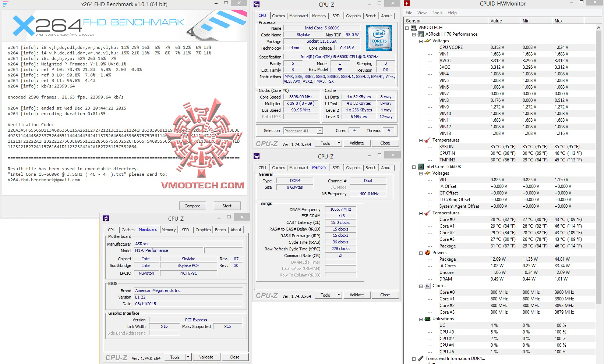Open the Bench tab in the top CPU-Z window
This screenshot has height=364, width=604.
[x=371, y=16]
